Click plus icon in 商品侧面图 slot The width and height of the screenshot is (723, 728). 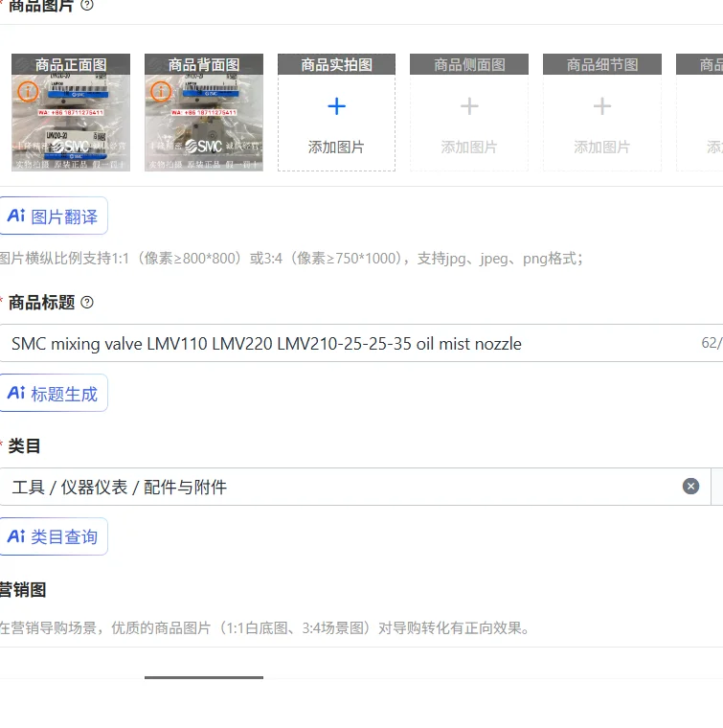469,106
